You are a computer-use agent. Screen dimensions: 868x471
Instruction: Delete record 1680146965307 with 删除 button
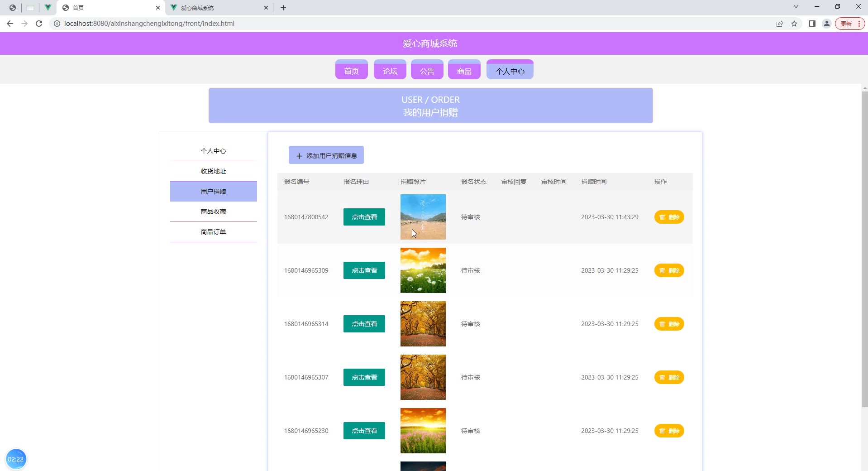pos(669,377)
